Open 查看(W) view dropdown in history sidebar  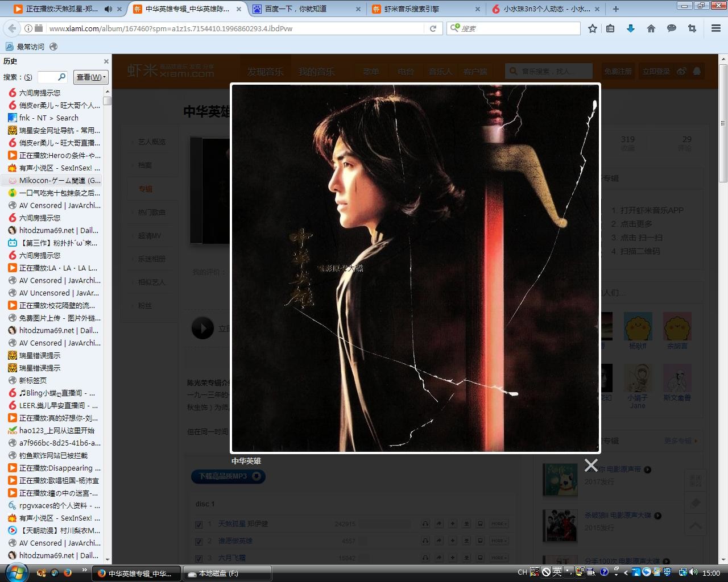click(x=91, y=77)
